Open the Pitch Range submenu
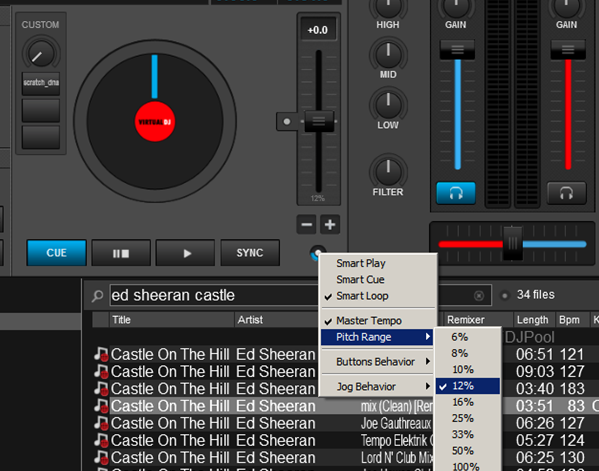This screenshot has width=599, height=471. point(377,337)
